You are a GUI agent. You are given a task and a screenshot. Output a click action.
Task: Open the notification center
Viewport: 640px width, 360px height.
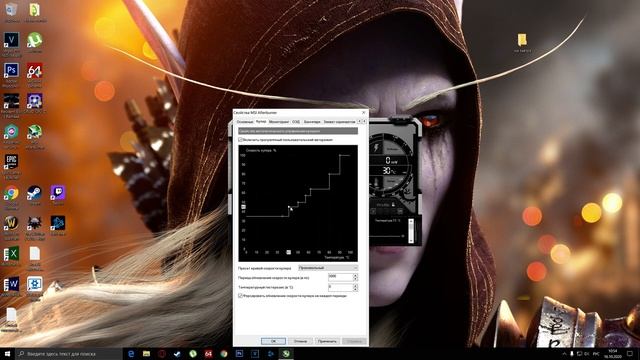(630, 354)
